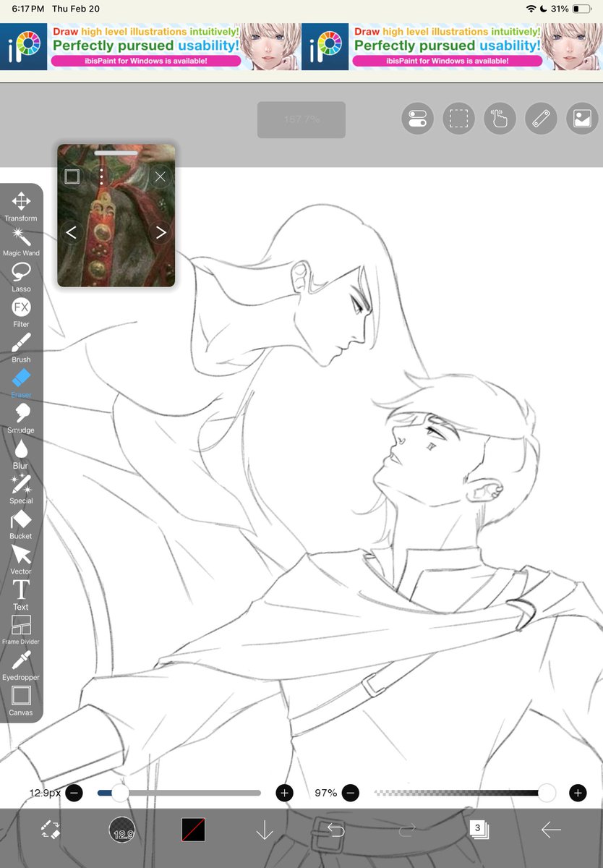Select the Text tool
Image resolution: width=603 pixels, height=868 pixels.
click(x=21, y=595)
